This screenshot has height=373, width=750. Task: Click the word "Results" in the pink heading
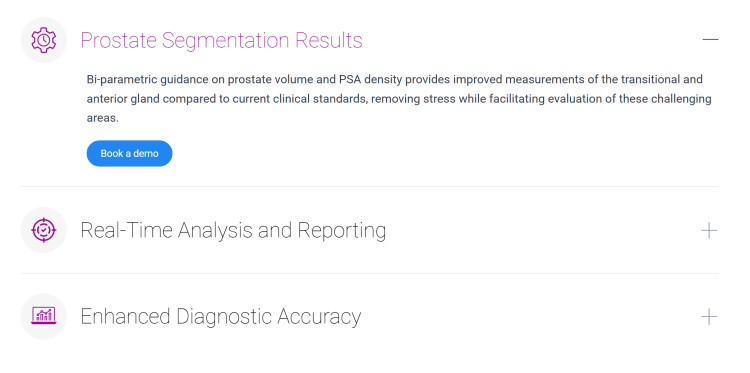point(329,40)
